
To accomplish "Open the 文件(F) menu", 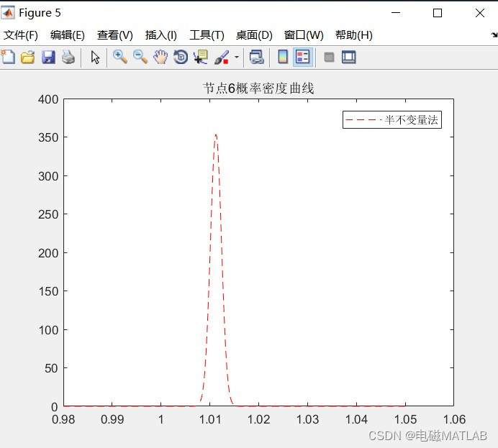I will tap(21, 35).
